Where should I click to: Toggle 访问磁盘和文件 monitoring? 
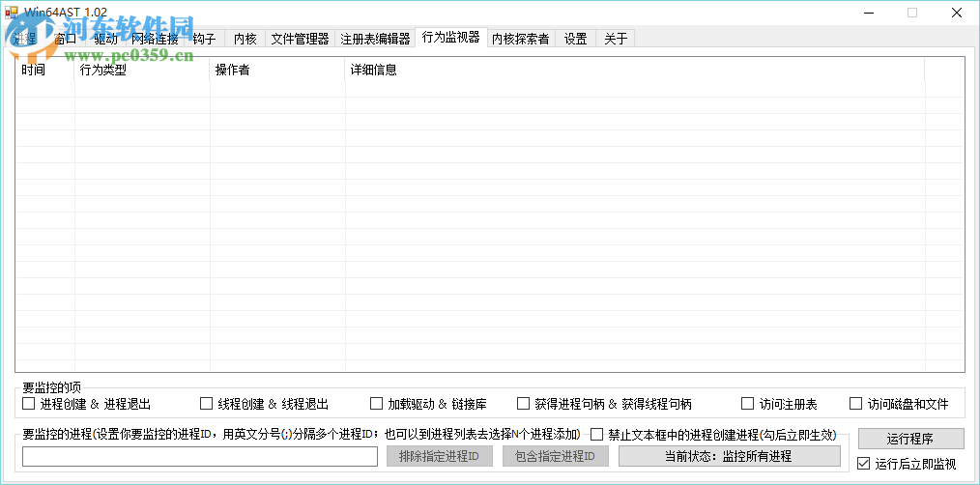click(900, 404)
